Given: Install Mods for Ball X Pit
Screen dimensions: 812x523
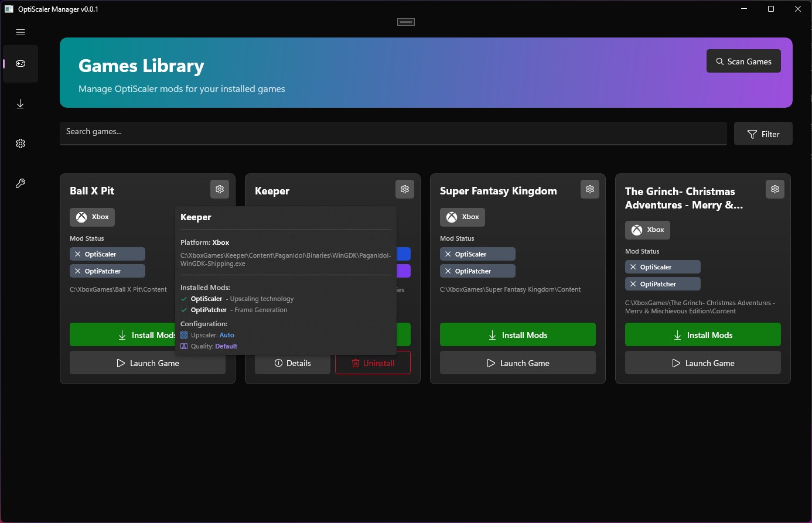Looking at the screenshot, I should tap(122, 335).
